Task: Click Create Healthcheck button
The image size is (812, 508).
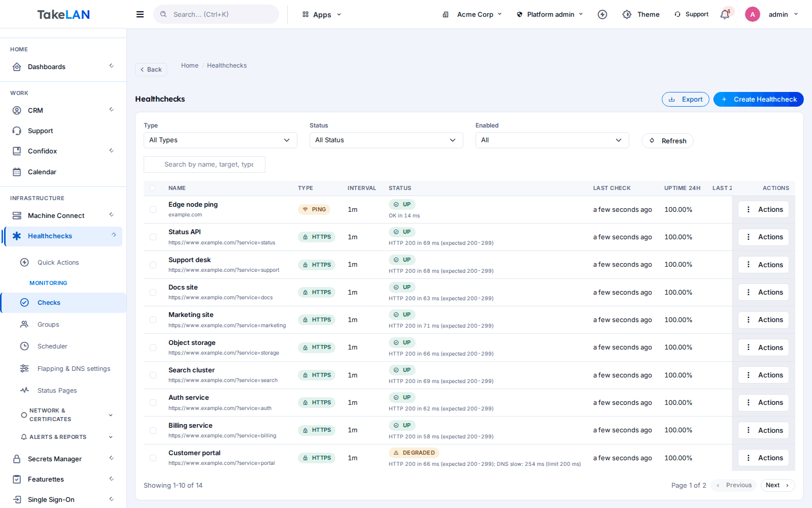Action: click(758, 100)
